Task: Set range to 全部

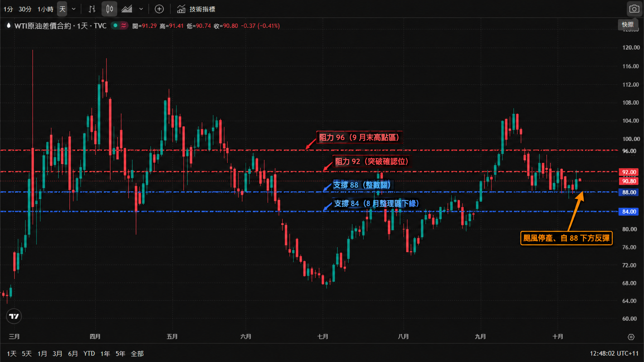Action: point(137,354)
